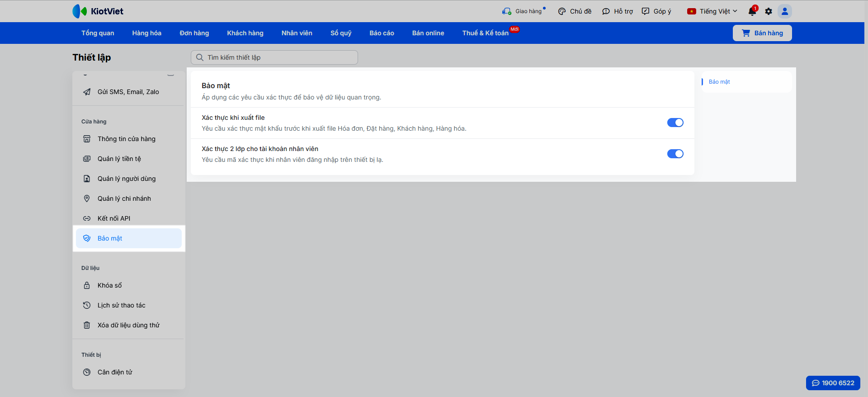Turn off Xác thực 2 lớp toggle
The image size is (868, 397).
click(x=675, y=154)
